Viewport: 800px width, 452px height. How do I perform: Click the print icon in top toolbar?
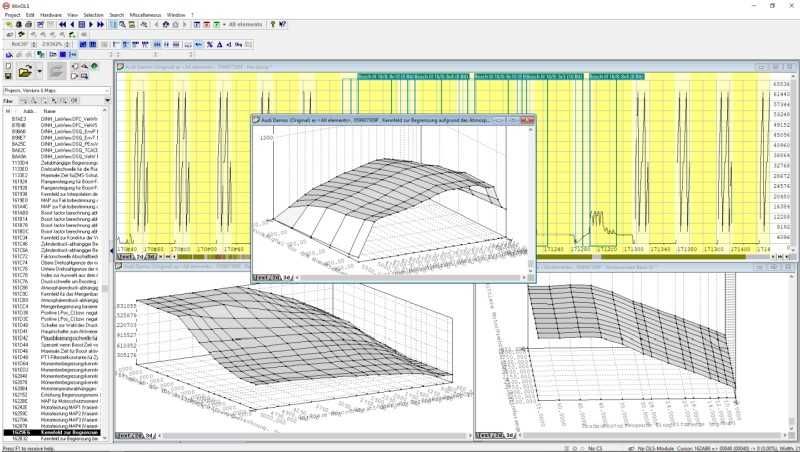click(x=29, y=24)
